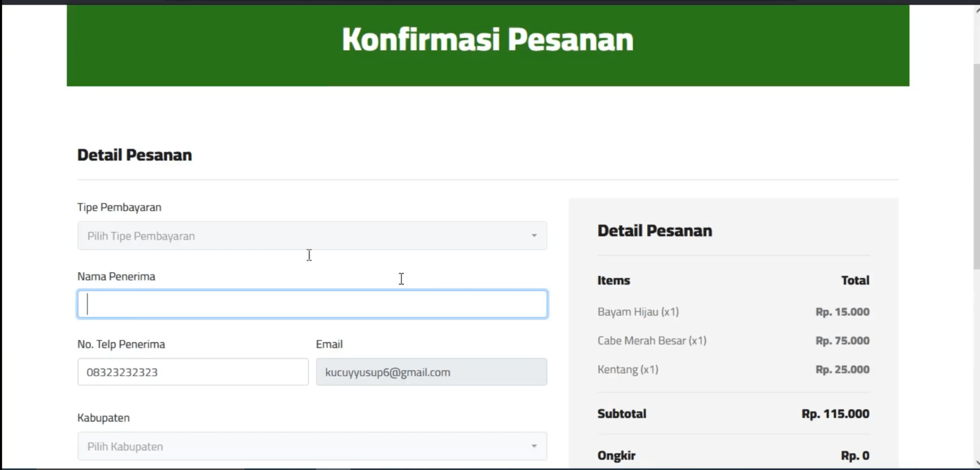This screenshot has width=980, height=470.
Task: Expand the Pilih Kabupaten dropdown
Action: pos(312,446)
